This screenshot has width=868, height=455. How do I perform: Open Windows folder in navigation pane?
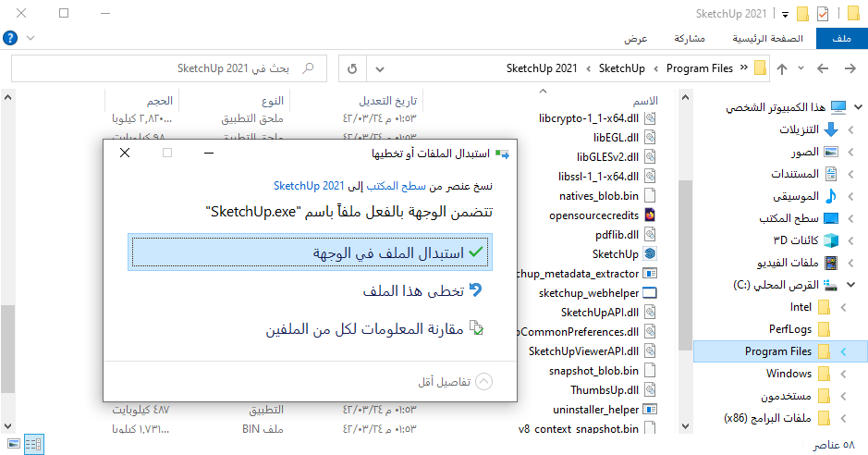pyautogui.click(x=797, y=373)
